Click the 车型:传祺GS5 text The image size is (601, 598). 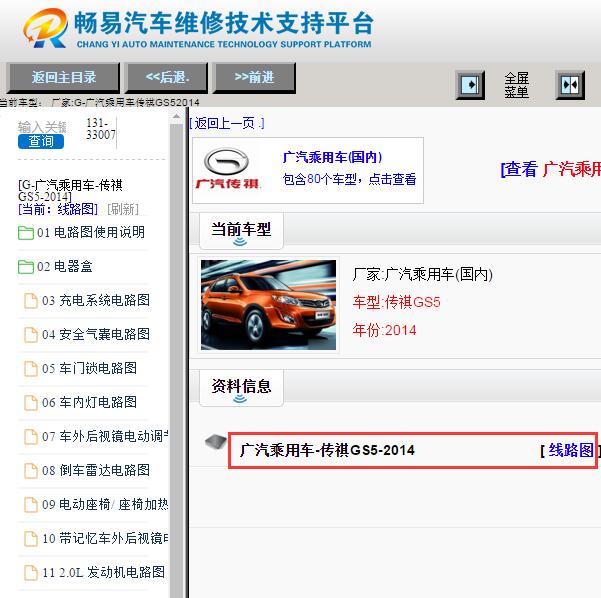(x=396, y=302)
